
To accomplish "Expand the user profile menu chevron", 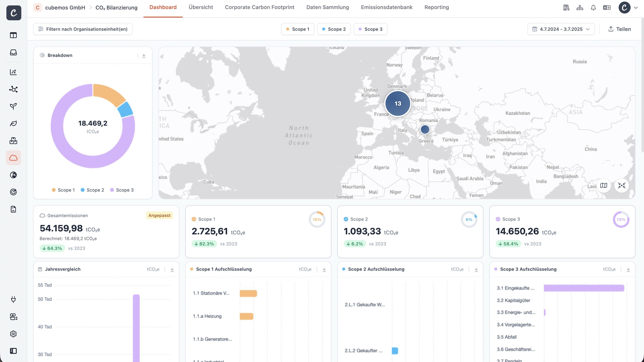I will pos(635,8).
